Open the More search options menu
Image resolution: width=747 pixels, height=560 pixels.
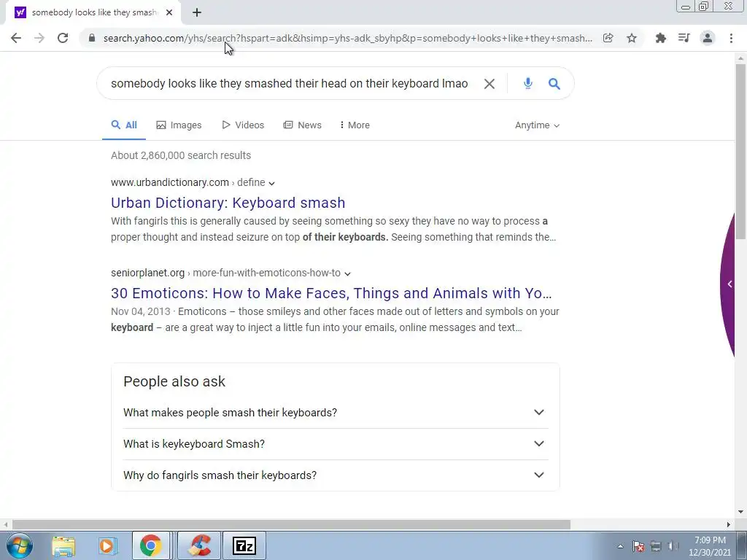click(355, 125)
